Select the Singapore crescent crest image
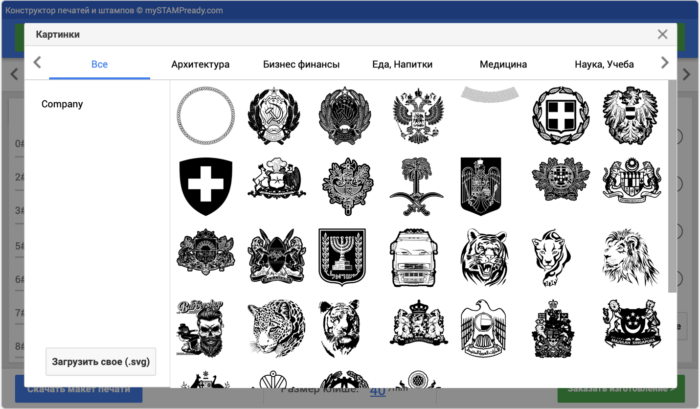The height and width of the screenshot is (409, 700). [x=632, y=323]
